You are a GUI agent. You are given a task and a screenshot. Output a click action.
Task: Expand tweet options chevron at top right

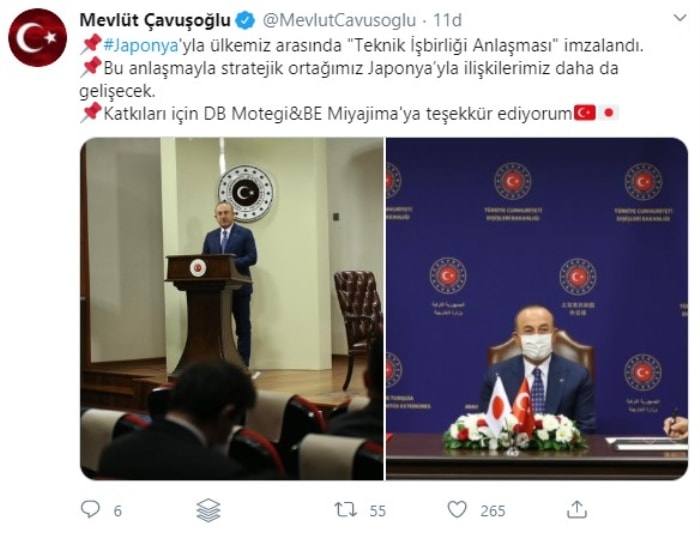tap(680, 18)
